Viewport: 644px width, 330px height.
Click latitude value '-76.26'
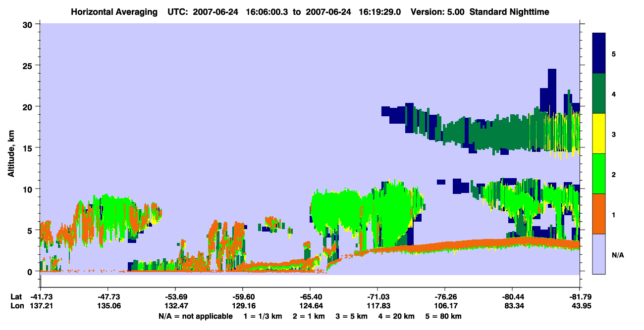coord(445,297)
